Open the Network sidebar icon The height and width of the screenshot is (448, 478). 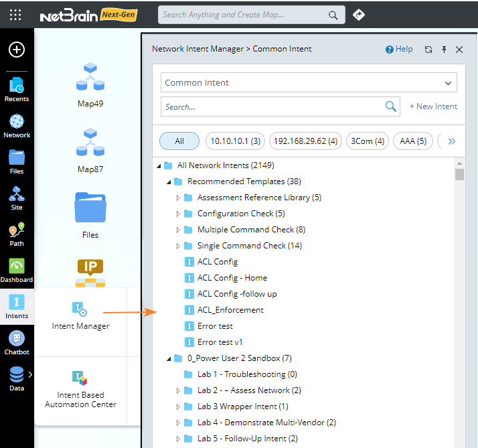[x=17, y=126]
